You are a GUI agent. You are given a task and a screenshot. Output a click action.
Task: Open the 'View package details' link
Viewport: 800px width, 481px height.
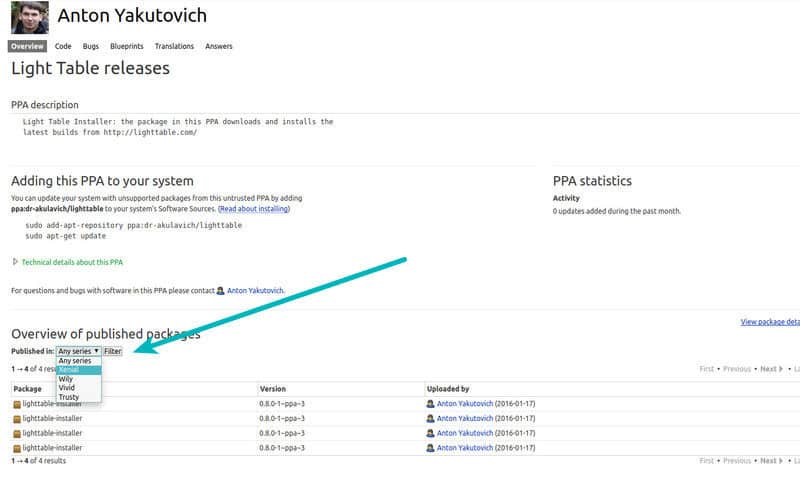[770, 322]
